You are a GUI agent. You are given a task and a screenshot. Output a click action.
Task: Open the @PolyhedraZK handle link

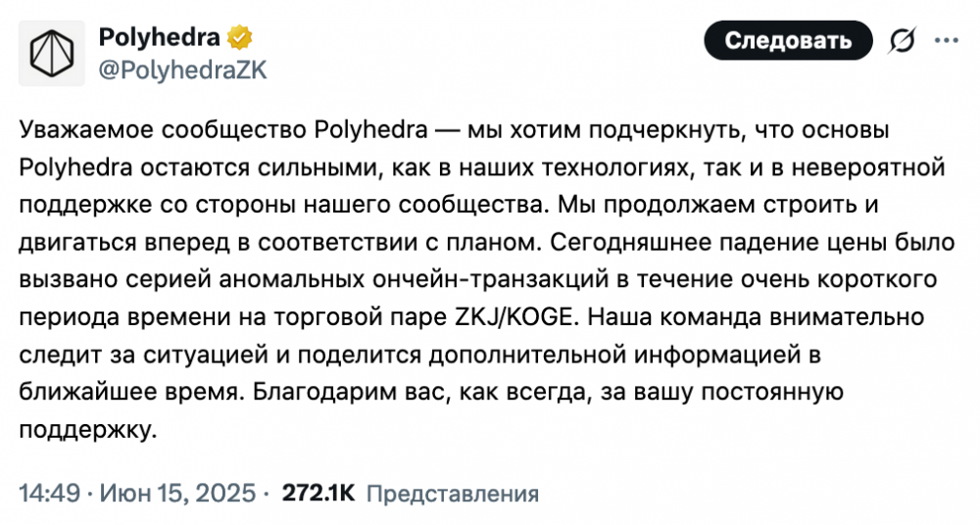[x=183, y=70]
